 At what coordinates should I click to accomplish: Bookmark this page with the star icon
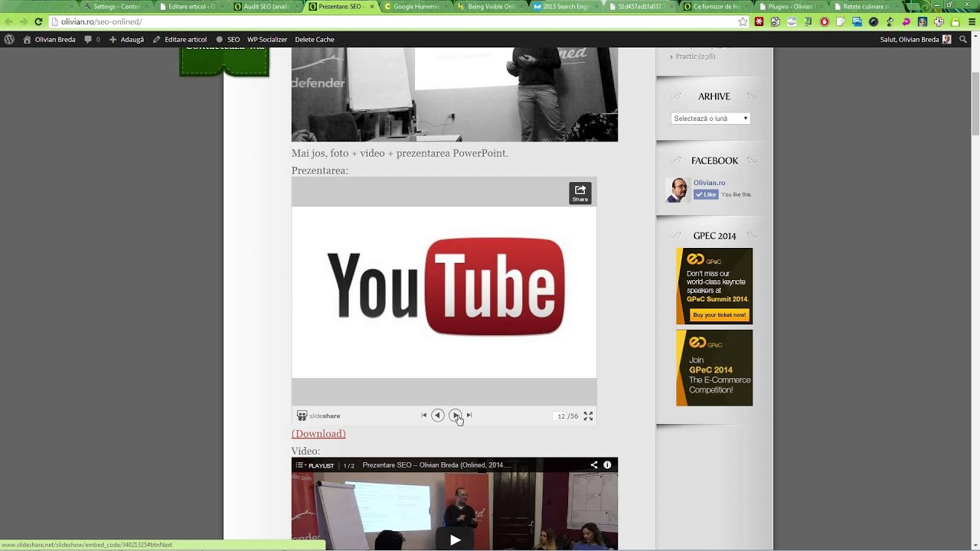(743, 21)
